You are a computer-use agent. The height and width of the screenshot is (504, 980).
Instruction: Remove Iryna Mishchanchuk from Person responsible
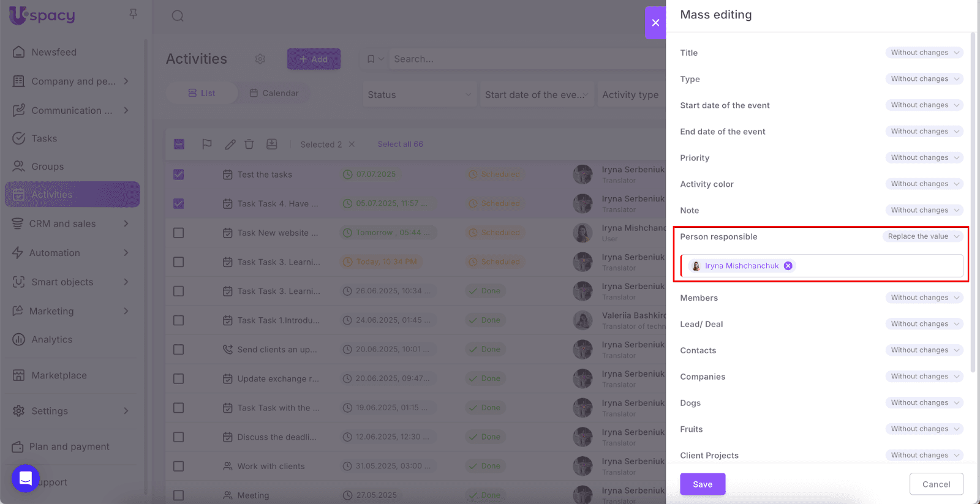pyautogui.click(x=788, y=266)
